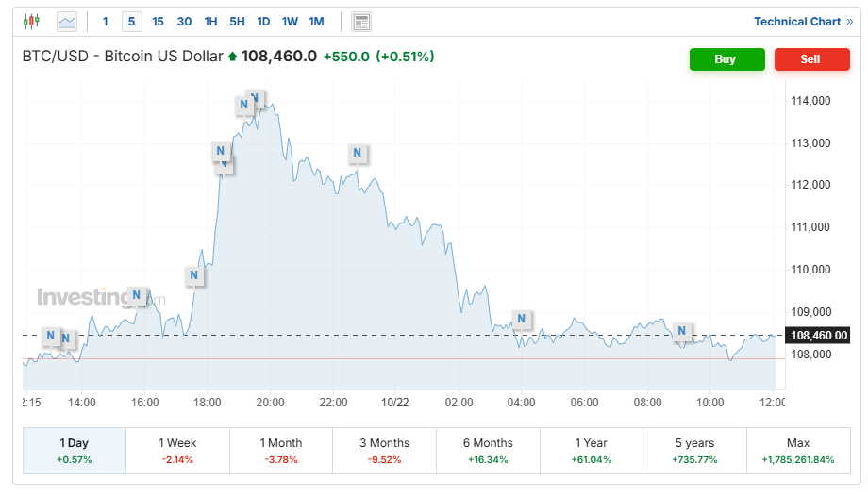Click the news marker near 09:00
Image resolution: width=868 pixels, height=496 pixels.
pos(680,331)
